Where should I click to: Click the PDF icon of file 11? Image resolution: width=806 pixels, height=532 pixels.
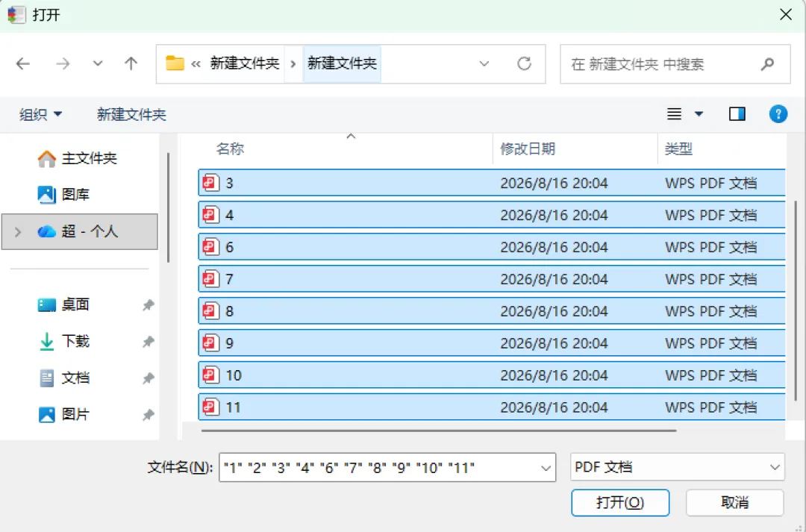(x=210, y=407)
